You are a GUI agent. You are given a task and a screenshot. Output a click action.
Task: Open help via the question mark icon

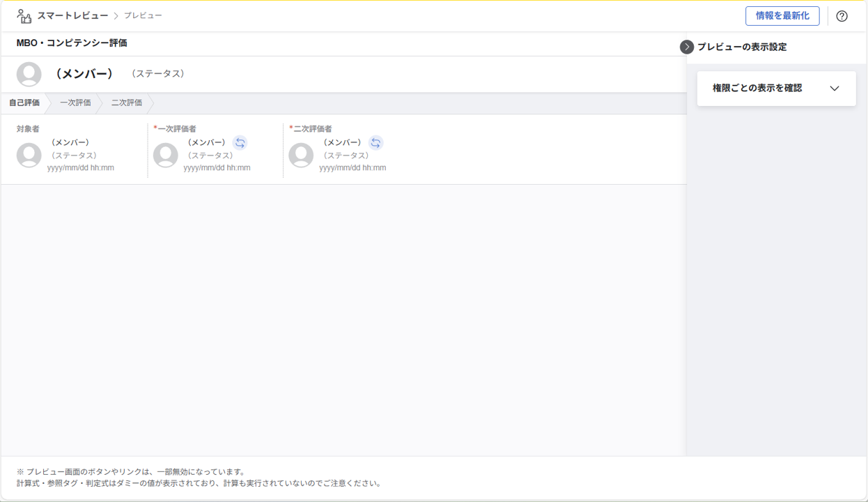pos(842,16)
